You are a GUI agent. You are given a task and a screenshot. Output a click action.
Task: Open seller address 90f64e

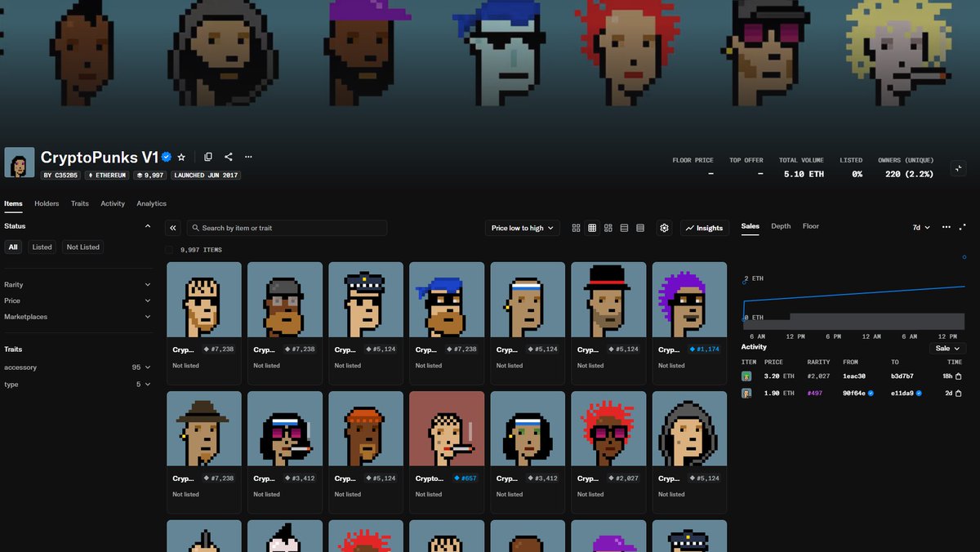[x=853, y=393]
